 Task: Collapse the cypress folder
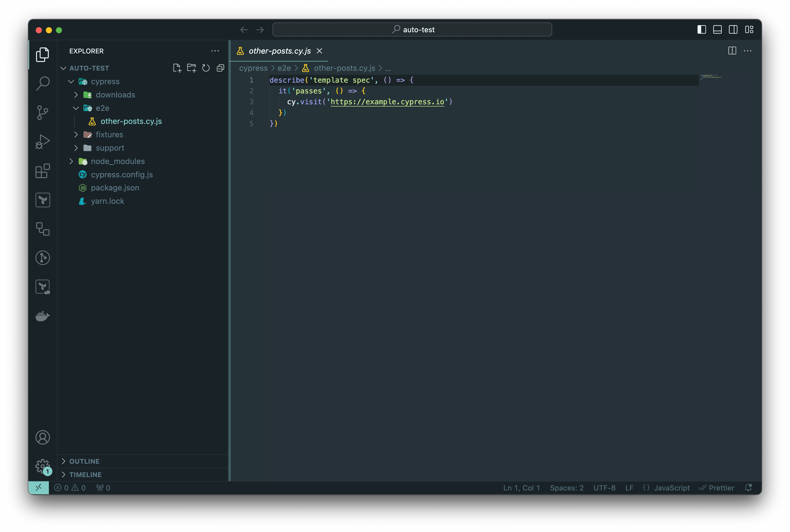[71, 81]
